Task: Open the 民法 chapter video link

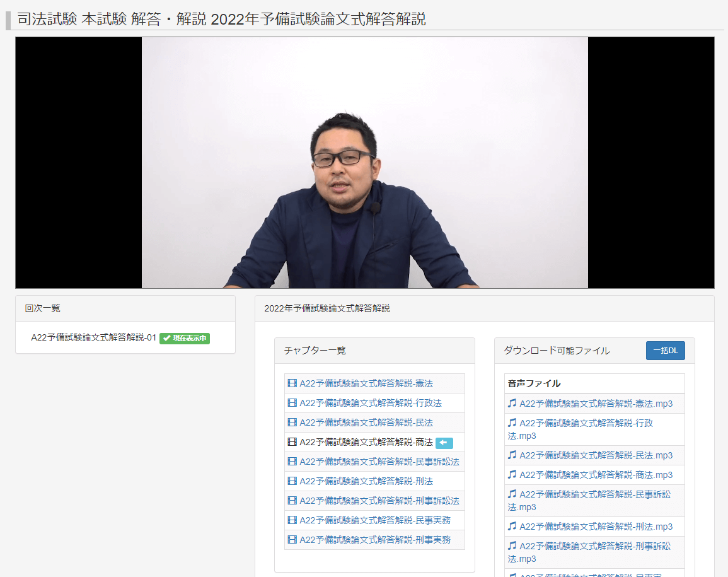Action: pyautogui.click(x=366, y=423)
